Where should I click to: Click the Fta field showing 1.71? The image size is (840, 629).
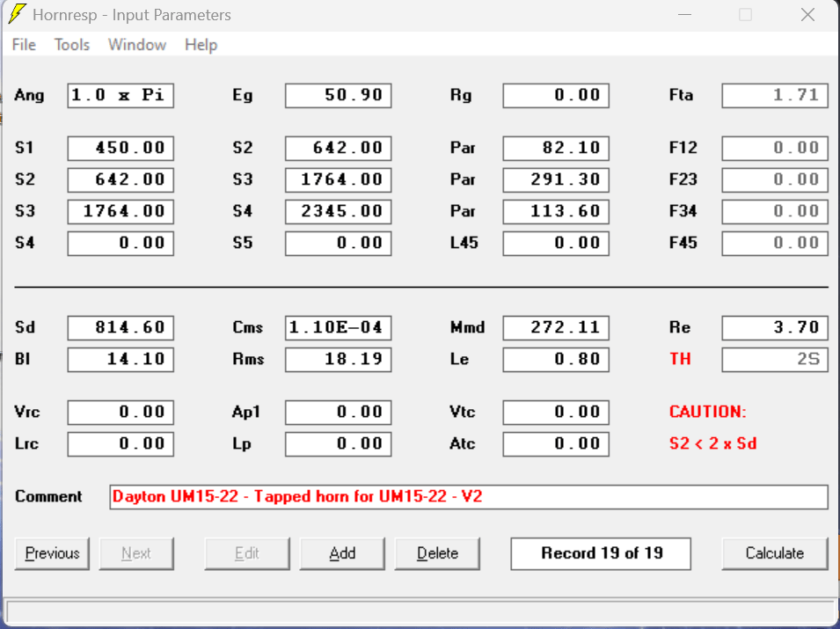775,95
